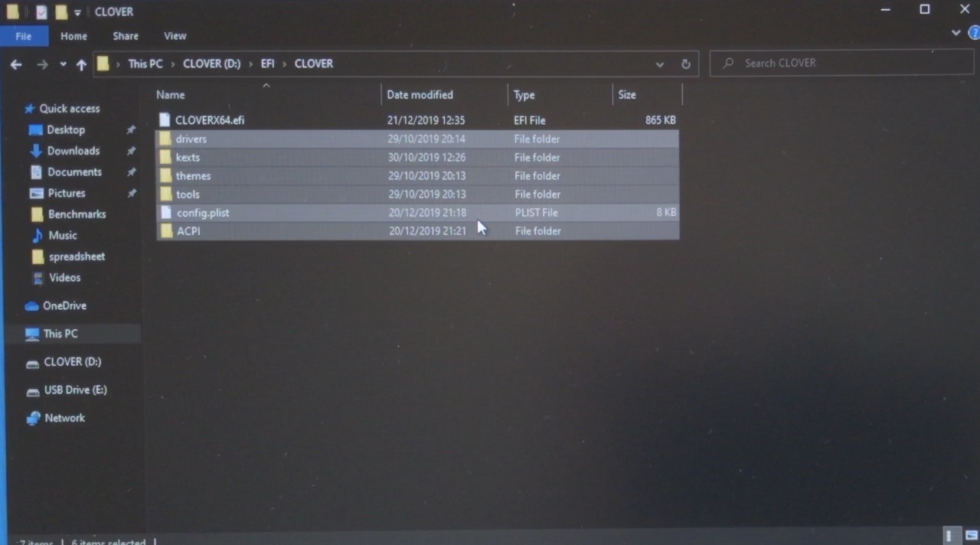The height and width of the screenshot is (545, 980).
Task: Unpin Desktop using its pin icon
Action: pyautogui.click(x=131, y=130)
